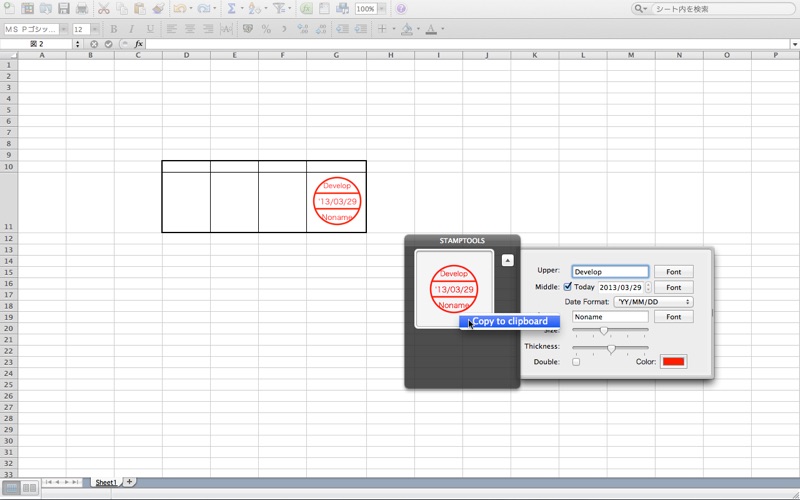The image size is (800, 500).
Task: Switch to Page Layout view
Action: (30, 488)
